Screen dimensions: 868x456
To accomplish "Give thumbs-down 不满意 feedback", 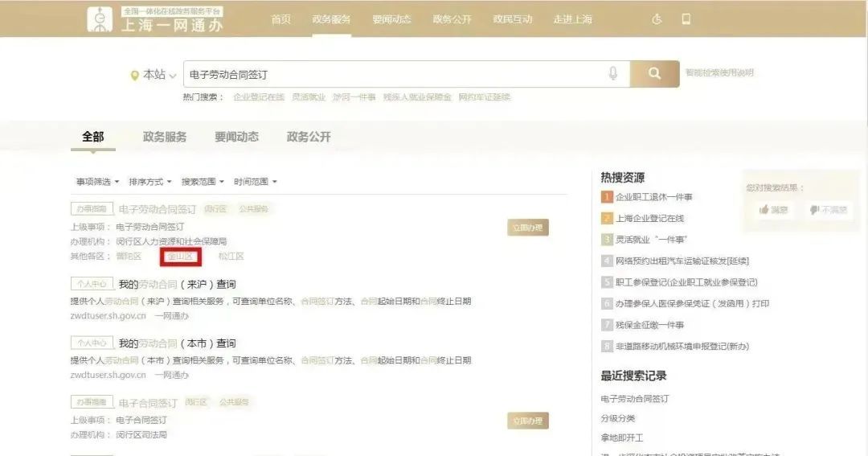I will [x=828, y=210].
